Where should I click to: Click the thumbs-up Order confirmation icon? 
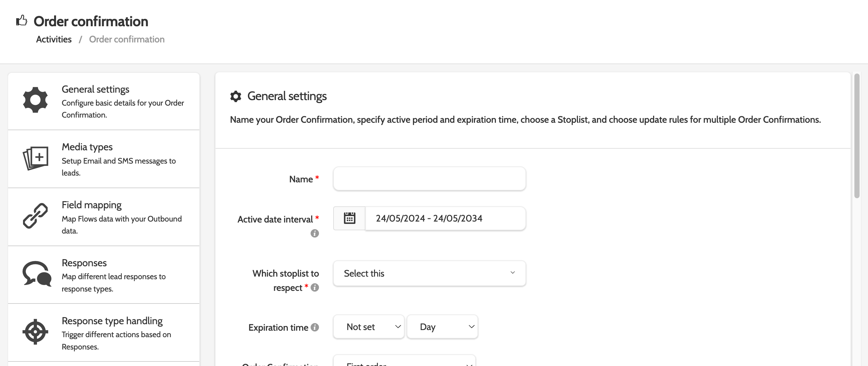pyautogui.click(x=22, y=21)
